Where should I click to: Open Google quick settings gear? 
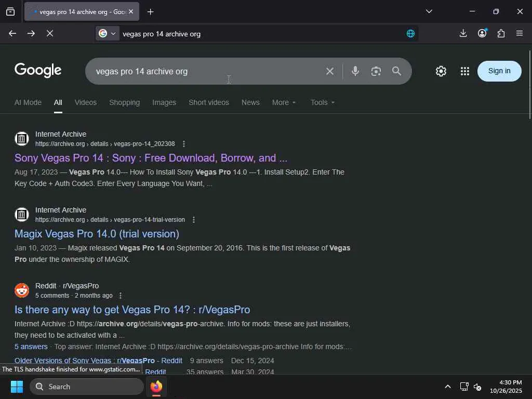(x=441, y=71)
